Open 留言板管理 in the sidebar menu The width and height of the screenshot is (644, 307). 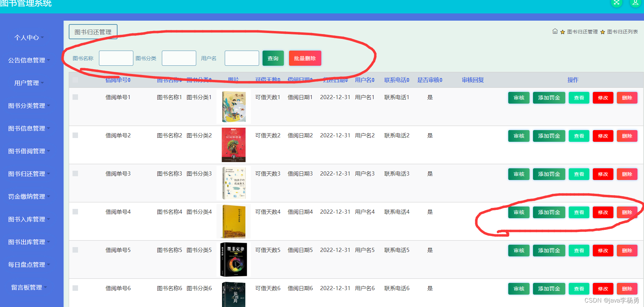tap(29, 287)
